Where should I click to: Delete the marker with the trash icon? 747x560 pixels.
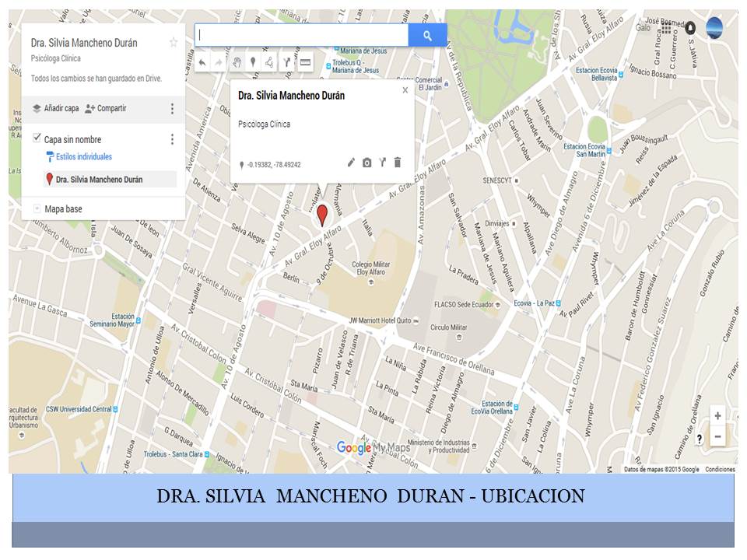point(398,163)
